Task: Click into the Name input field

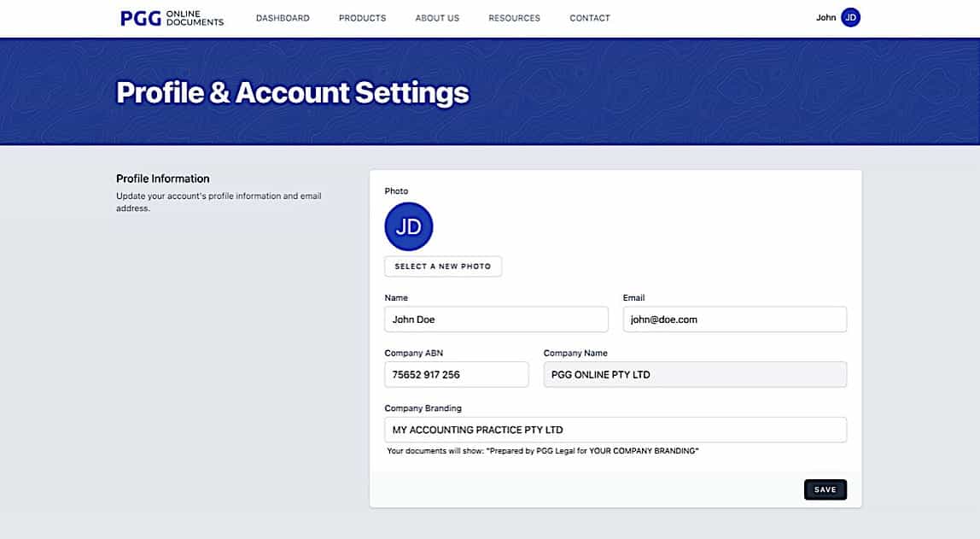Action: click(496, 319)
